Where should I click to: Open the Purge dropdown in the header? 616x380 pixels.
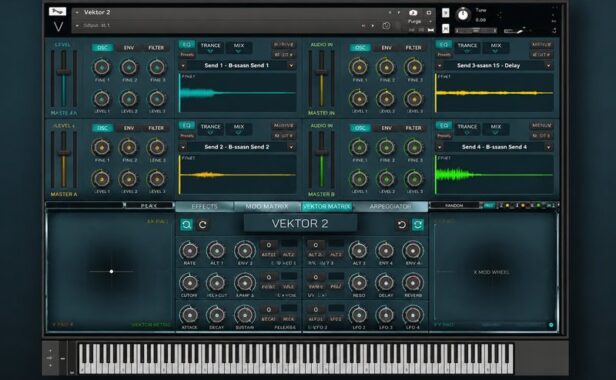click(431, 22)
